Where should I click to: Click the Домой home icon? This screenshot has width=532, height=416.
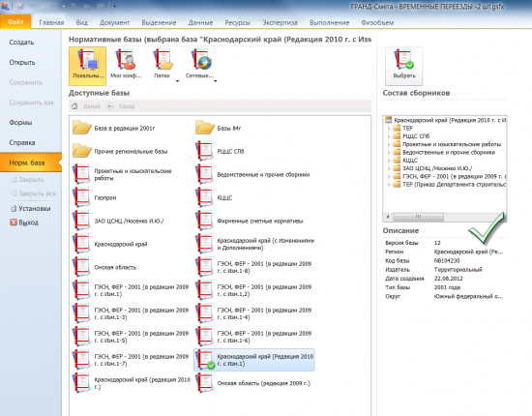point(74,106)
